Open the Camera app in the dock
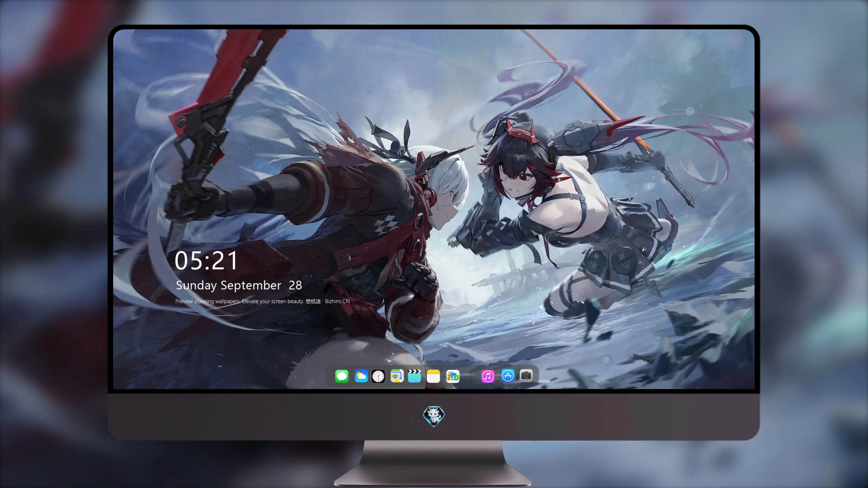The height and width of the screenshot is (488, 868). click(526, 375)
